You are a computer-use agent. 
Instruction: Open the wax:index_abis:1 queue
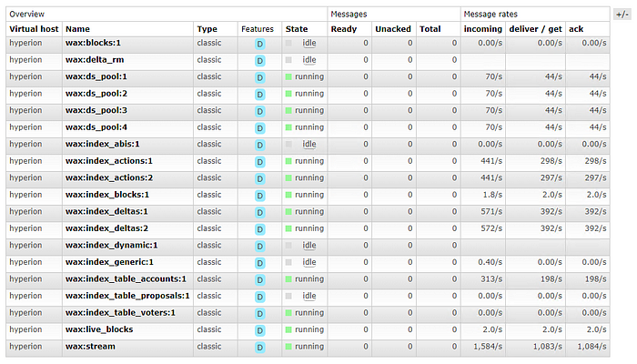coord(102,144)
